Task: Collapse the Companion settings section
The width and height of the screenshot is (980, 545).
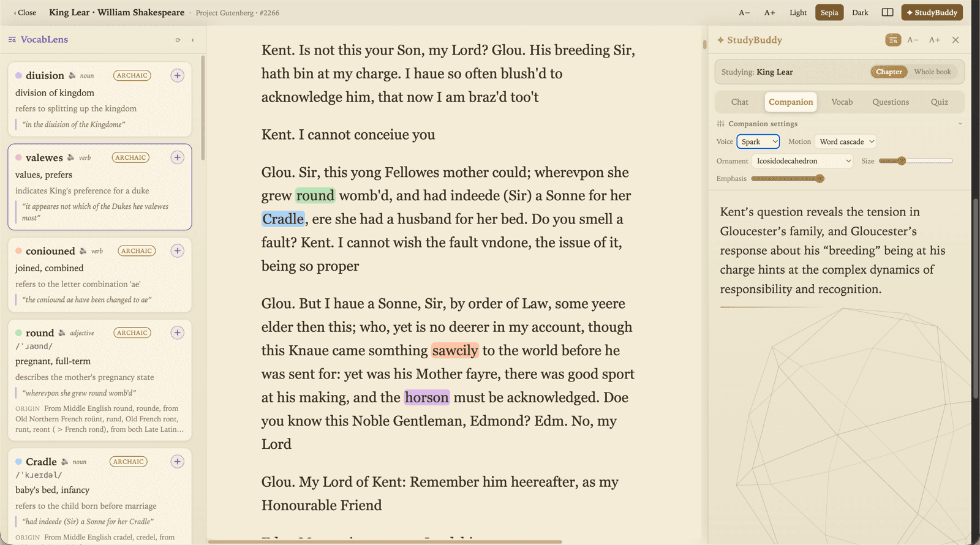Action: click(x=839, y=124)
